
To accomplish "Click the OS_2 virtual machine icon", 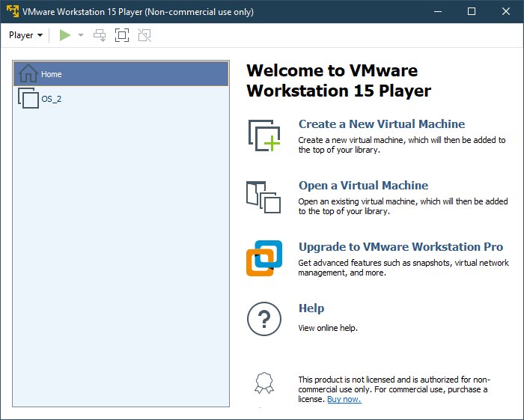I will pyautogui.click(x=28, y=98).
